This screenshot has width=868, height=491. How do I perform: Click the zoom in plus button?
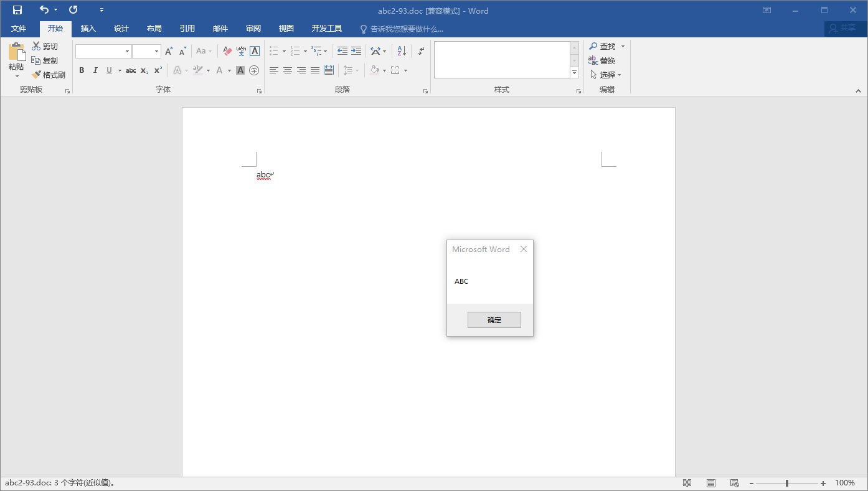(x=823, y=483)
